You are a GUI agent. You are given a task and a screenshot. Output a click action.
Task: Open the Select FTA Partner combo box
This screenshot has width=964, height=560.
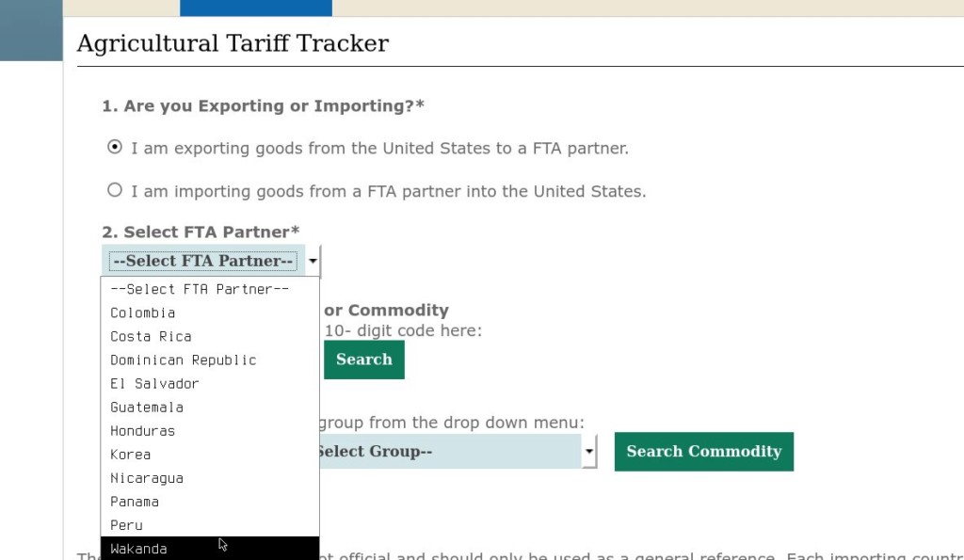203,261
